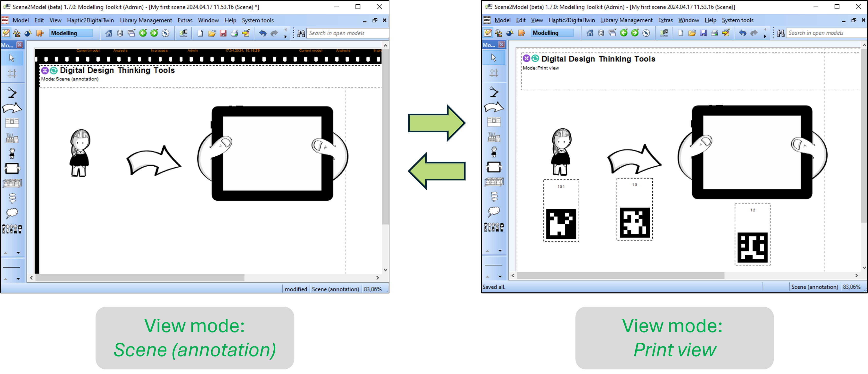Viewport: 868px width, 374px height.
Task: Create a new model in the Scene (annotation) window
Action: [x=200, y=33]
